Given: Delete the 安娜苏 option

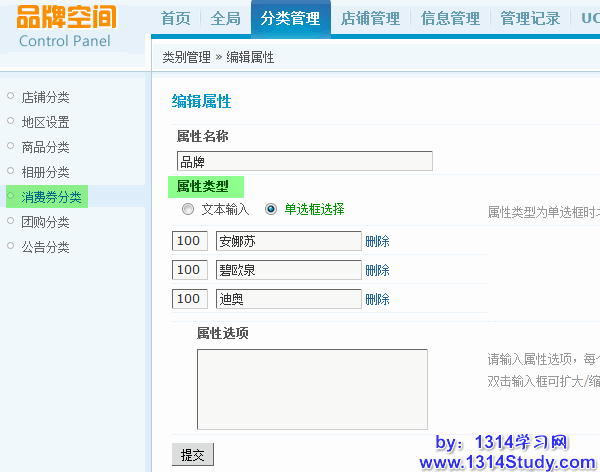Looking at the screenshot, I should pos(377,241).
